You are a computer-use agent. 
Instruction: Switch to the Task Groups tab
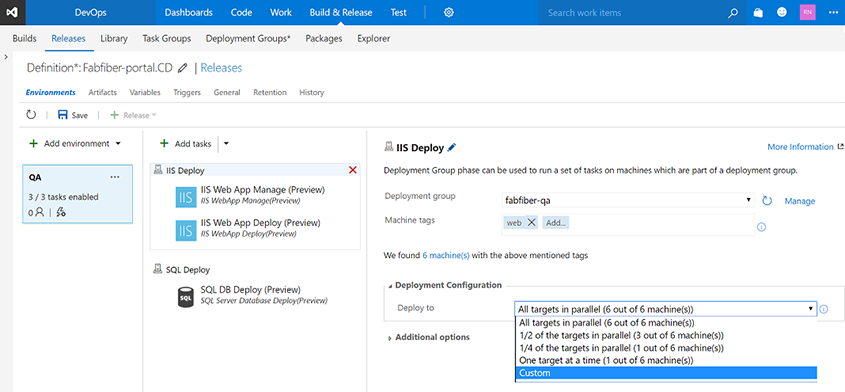[167, 38]
